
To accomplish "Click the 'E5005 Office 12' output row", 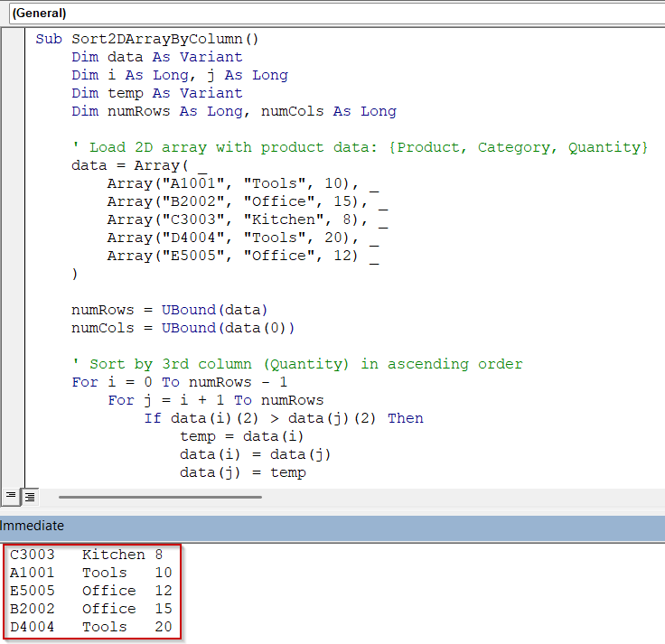I will (90, 591).
